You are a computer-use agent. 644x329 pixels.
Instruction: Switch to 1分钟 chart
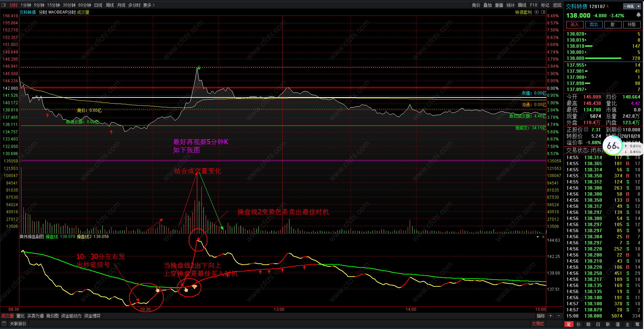26,5
